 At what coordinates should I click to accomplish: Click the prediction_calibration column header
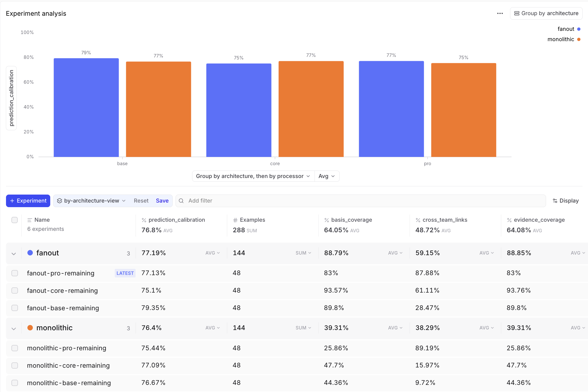point(177,220)
